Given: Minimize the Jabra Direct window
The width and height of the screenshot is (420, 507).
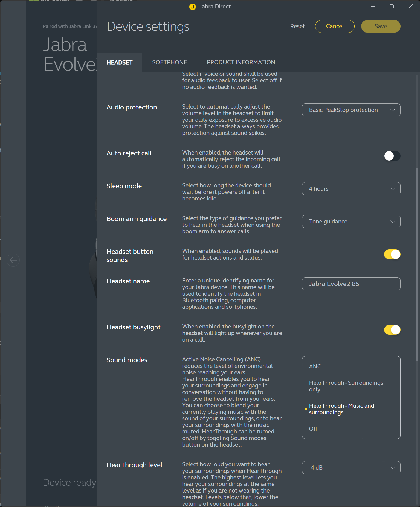Looking at the screenshot, I should tap(373, 7).
